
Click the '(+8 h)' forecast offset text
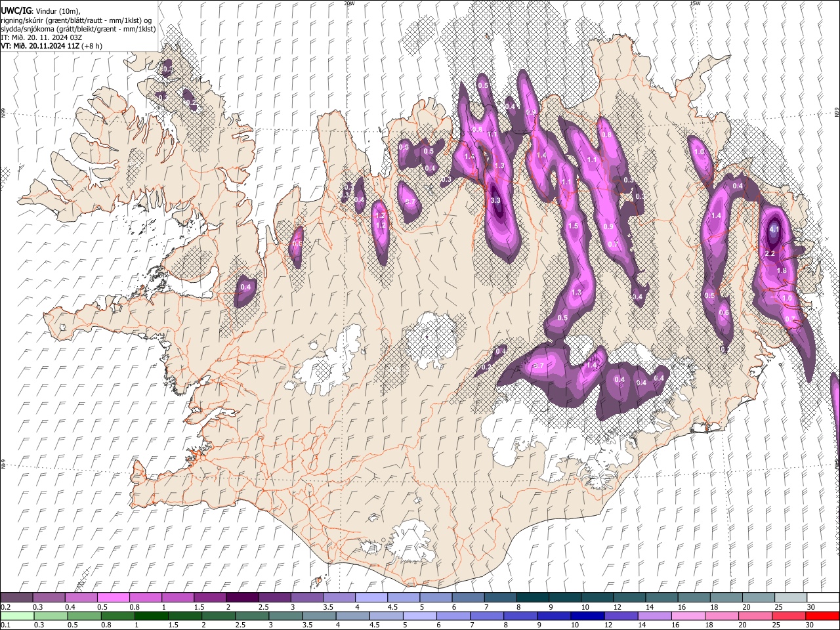(x=92, y=46)
